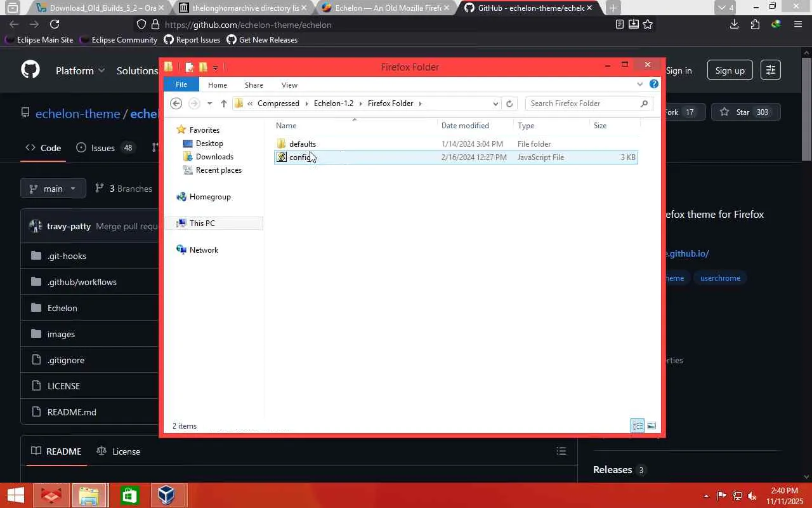Screen dimensions: 812x508
Task: Open browser Downloads panel
Action: point(734,24)
